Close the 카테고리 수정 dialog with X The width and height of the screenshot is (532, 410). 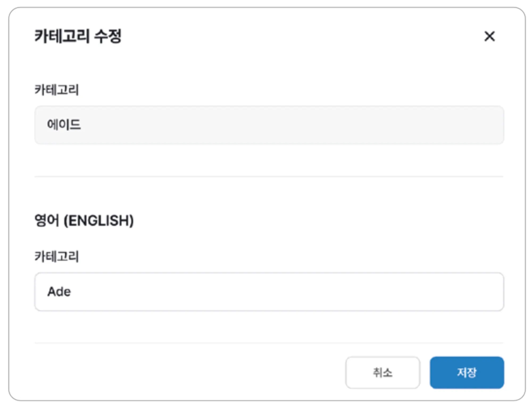click(x=489, y=36)
